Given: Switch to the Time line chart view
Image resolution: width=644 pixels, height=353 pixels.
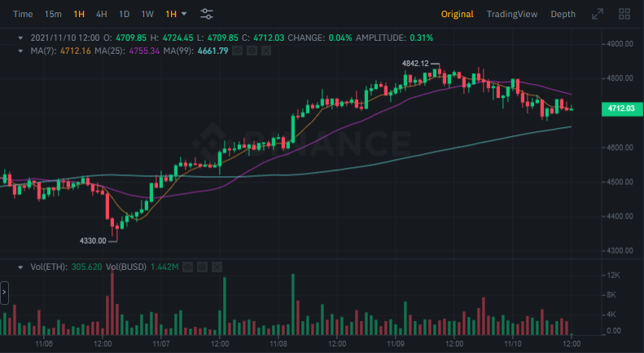Looking at the screenshot, I should pos(24,14).
